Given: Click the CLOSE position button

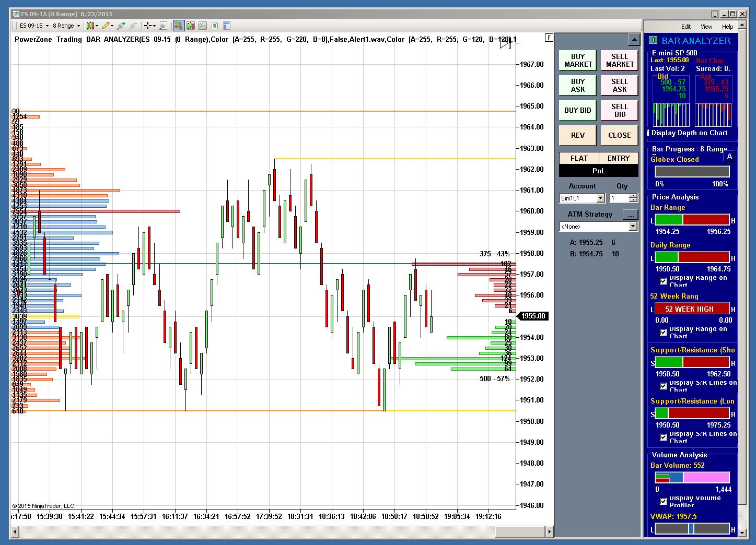Looking at the screenshot, I should (620, 136).
